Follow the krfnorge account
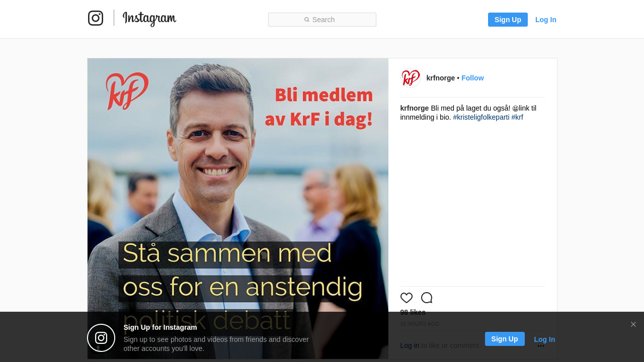The image size is (644, 362). click(472, 78)
